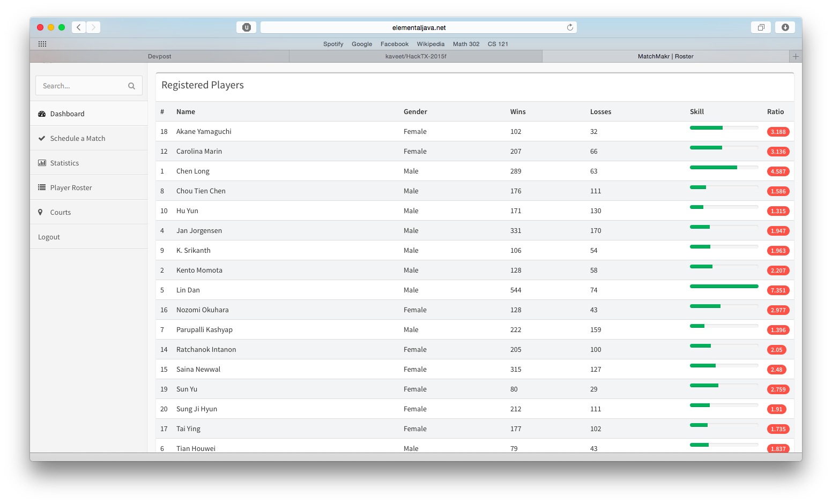The height and width of the screenshot is (504, 832).
Task: Click the Dashboard gauge icon
Action: point(42,114)
